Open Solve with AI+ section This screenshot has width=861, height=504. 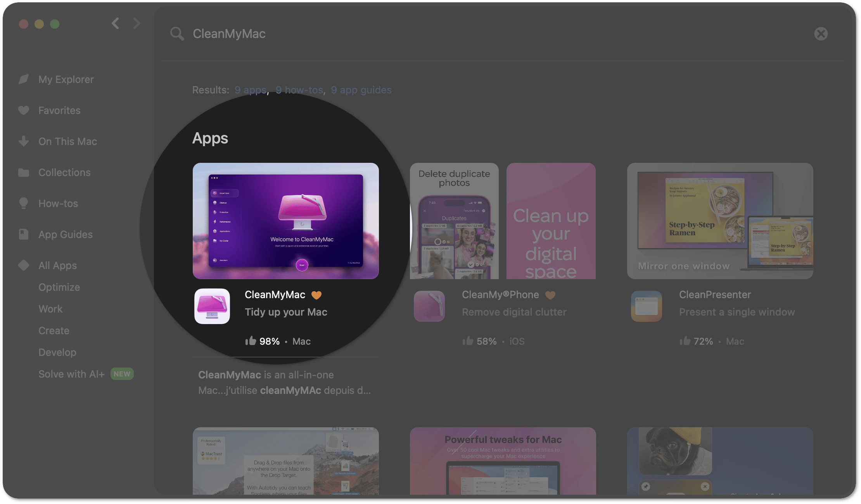pos(71,374)
